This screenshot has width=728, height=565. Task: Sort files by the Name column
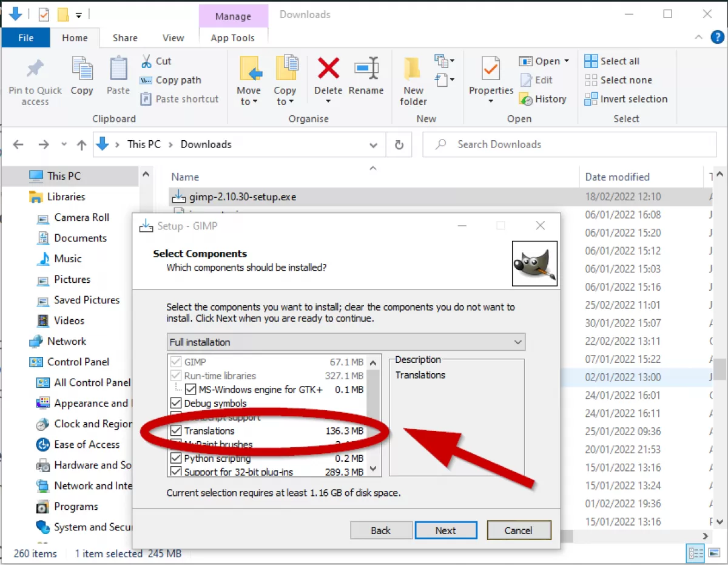tap(185, 177)
